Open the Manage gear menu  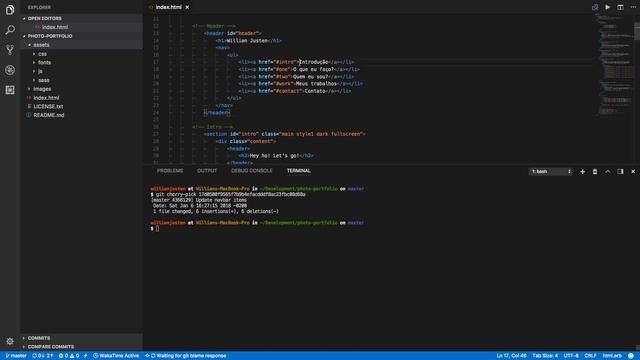pos(10,341)
